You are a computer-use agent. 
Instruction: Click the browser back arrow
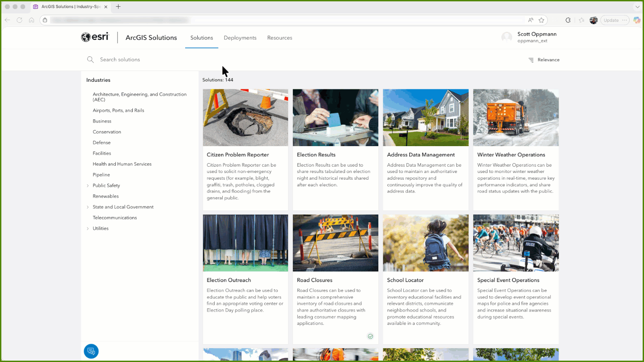[7, 20]
